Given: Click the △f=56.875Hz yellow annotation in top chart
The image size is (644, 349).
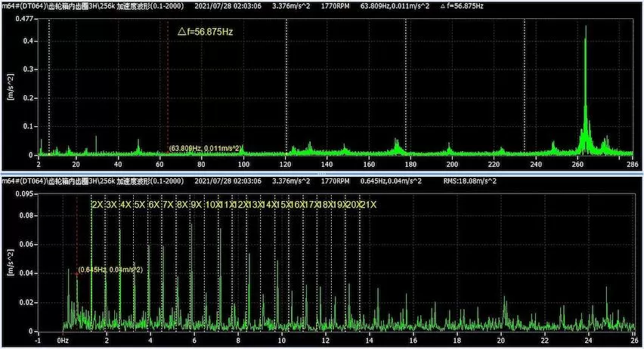Looking at the screenshot, I should tap(206, 32).
